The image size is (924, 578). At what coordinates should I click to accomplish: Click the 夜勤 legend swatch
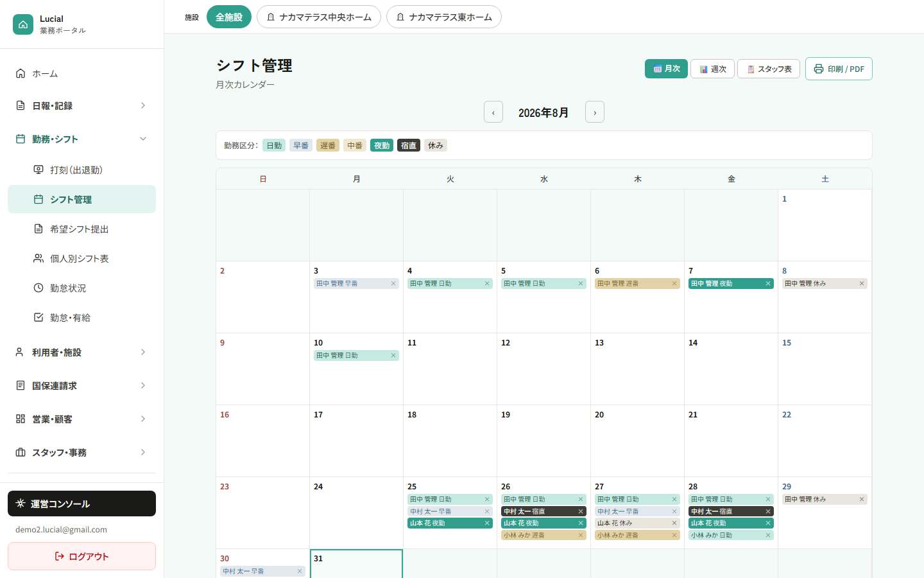coord(382,145)
